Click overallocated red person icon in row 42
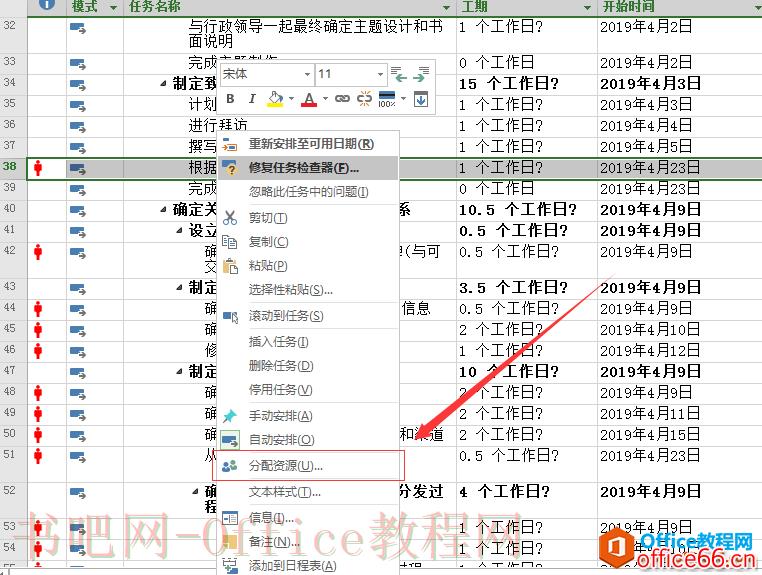Screen dimensions: 762x575 pos(38,252)
